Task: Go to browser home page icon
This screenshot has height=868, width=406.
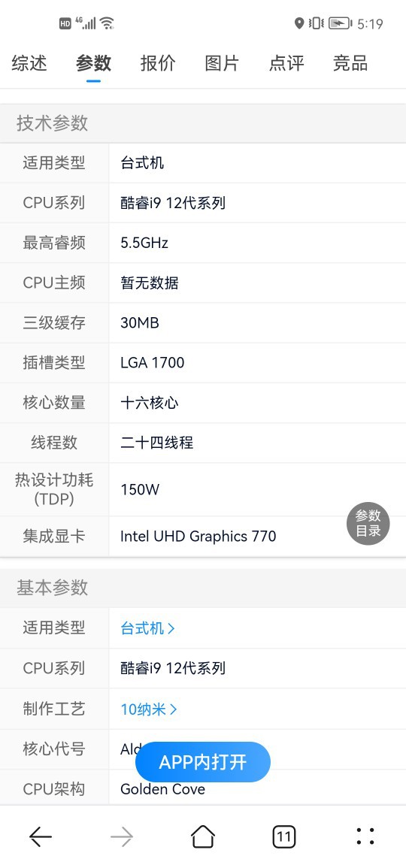Action: (203, 836)
